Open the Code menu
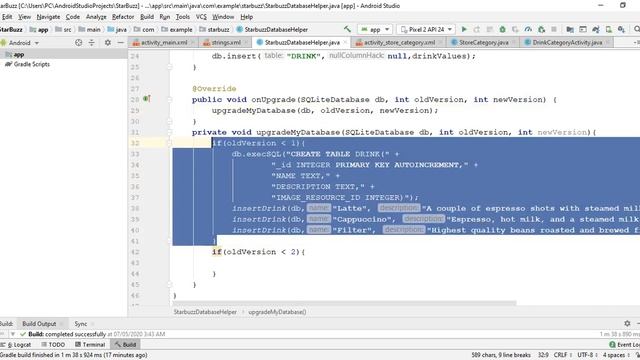This screenshot has height=360, width=640. 73,17
